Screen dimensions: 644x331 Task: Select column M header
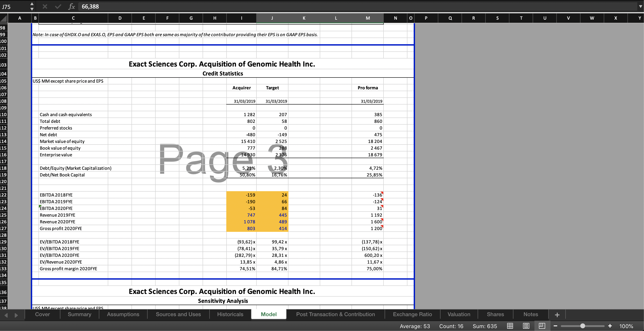[x=367, y=18]
